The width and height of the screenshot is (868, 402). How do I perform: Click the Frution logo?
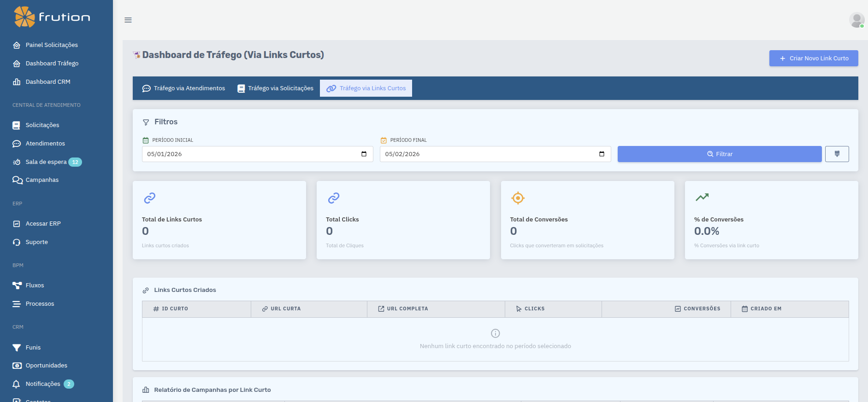tap(52, 17)
